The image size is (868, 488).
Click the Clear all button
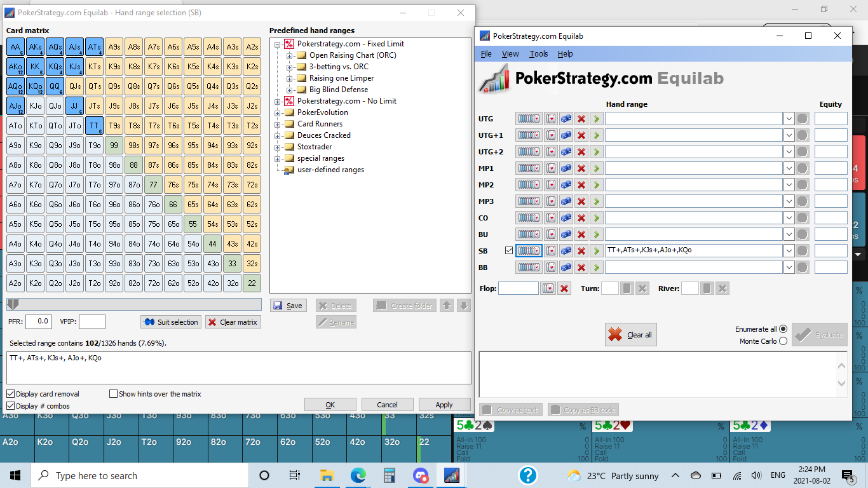pyautogui.click(x=630, y=335)
